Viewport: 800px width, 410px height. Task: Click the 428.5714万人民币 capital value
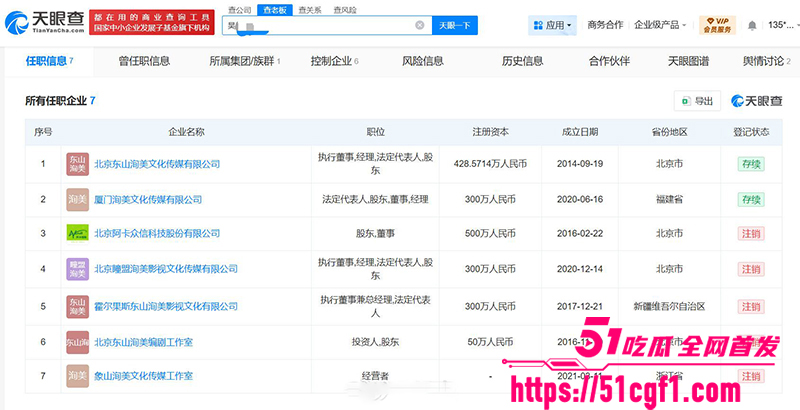coord(490,164)
